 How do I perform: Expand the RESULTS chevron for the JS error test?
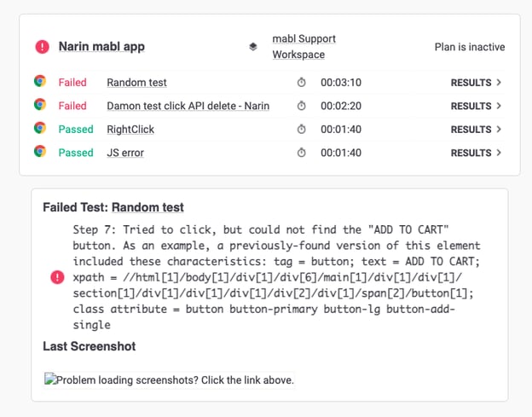[x=499, y=153]
